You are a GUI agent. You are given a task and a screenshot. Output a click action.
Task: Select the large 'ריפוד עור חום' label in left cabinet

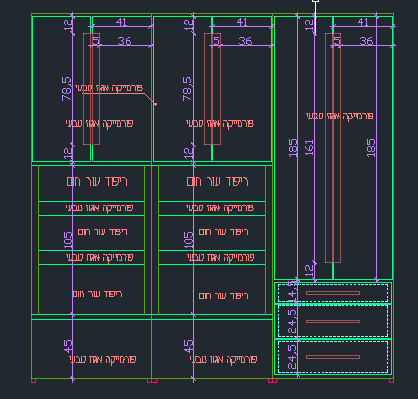pos(97,182)
